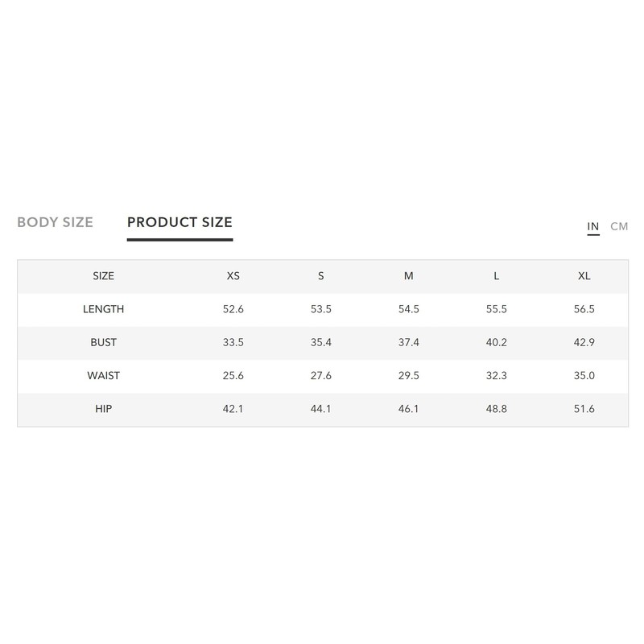Click XL waist value 35.0
Image resolution: width=644 pixels, height=644 pixels.
[x=584, y=376]
